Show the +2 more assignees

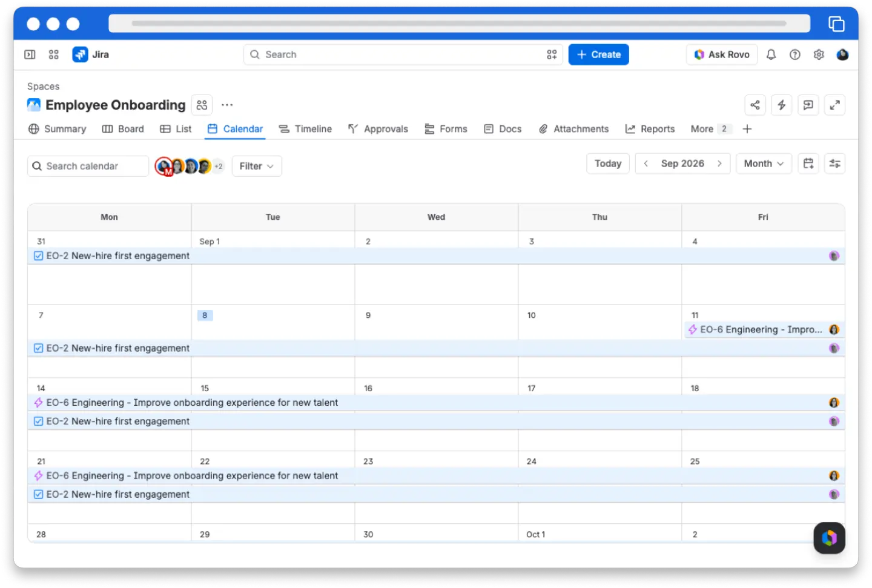tap(218, 166)
